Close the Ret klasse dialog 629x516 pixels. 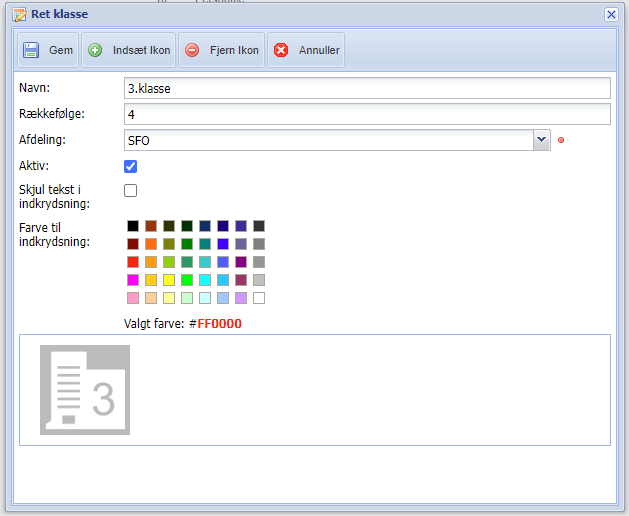point(611,14)
